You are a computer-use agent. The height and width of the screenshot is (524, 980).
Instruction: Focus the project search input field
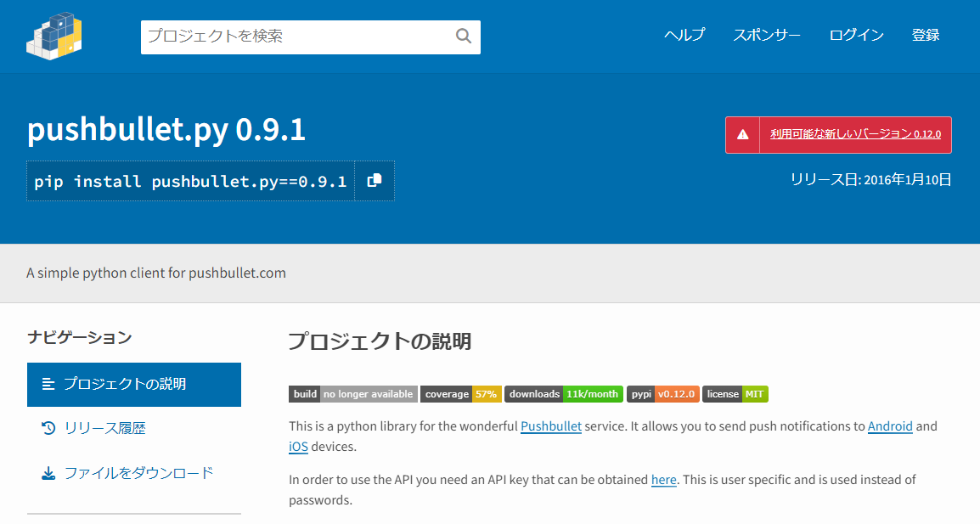click(x=297, y=37)
